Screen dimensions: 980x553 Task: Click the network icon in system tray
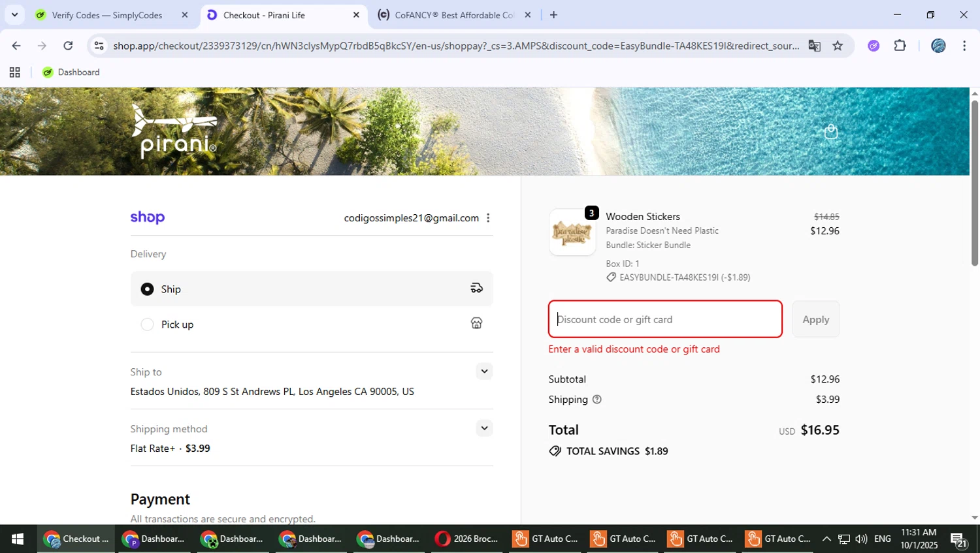click(x=844, y=539)
